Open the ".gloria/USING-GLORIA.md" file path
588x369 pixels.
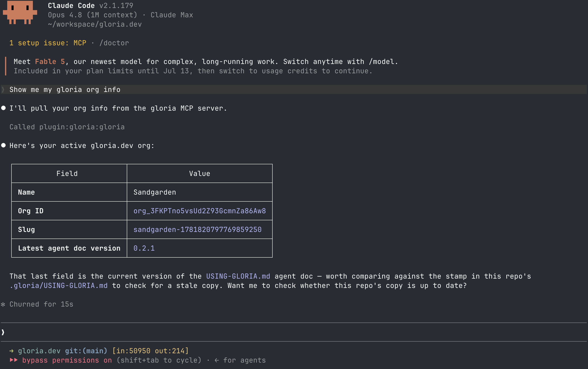tap(59, 286)
